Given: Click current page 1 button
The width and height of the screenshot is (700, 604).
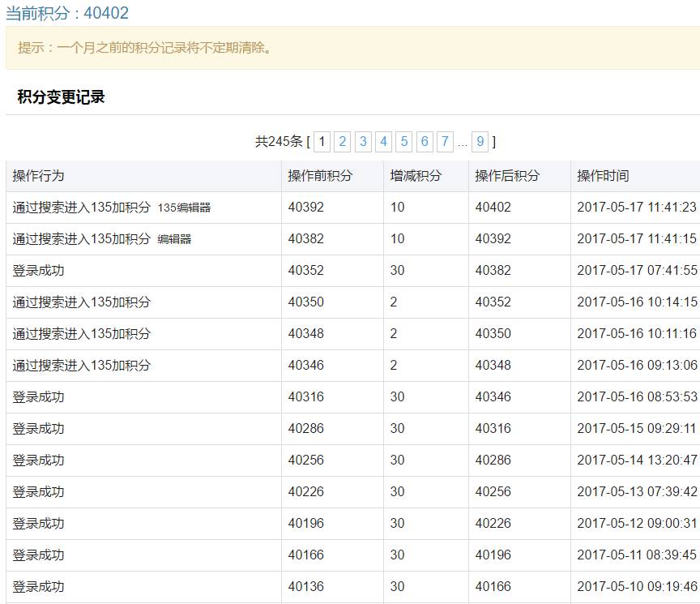Looking at the screenshot, I should click(322, 142).
